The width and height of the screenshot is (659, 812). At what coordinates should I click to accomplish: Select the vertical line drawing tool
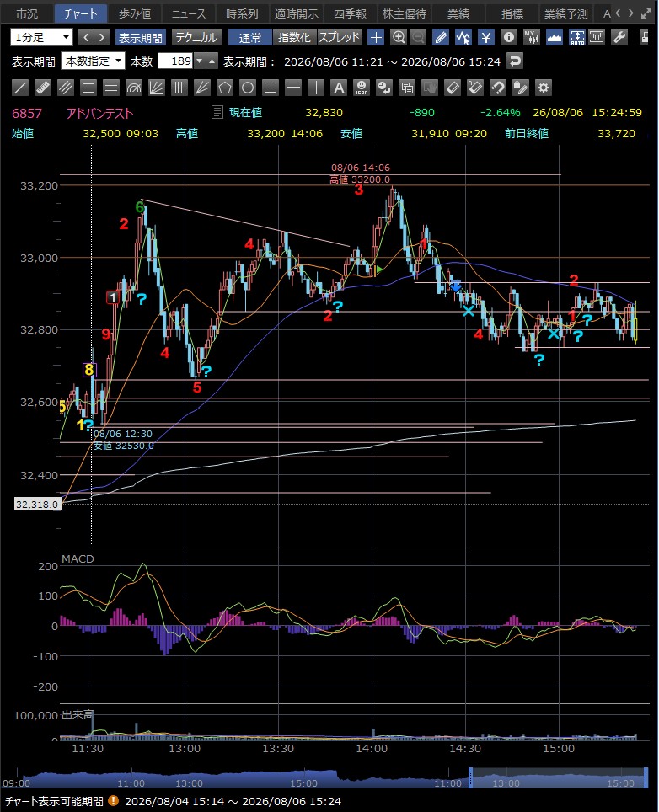316,88
